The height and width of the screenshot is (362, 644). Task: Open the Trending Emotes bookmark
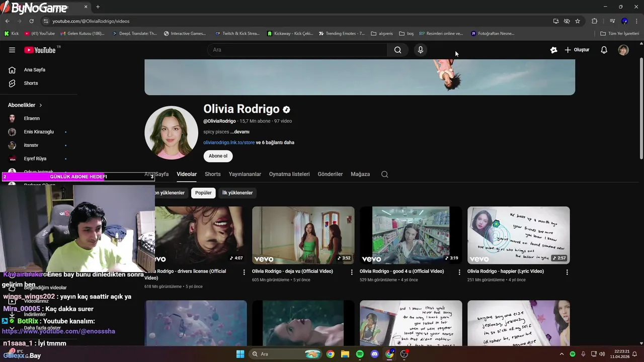coord(342,34)
